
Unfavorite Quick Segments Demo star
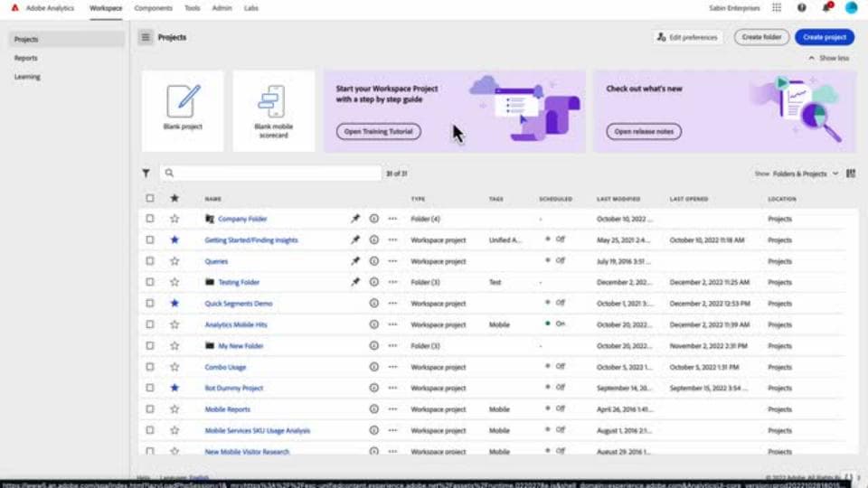click(x=175, y=304)
